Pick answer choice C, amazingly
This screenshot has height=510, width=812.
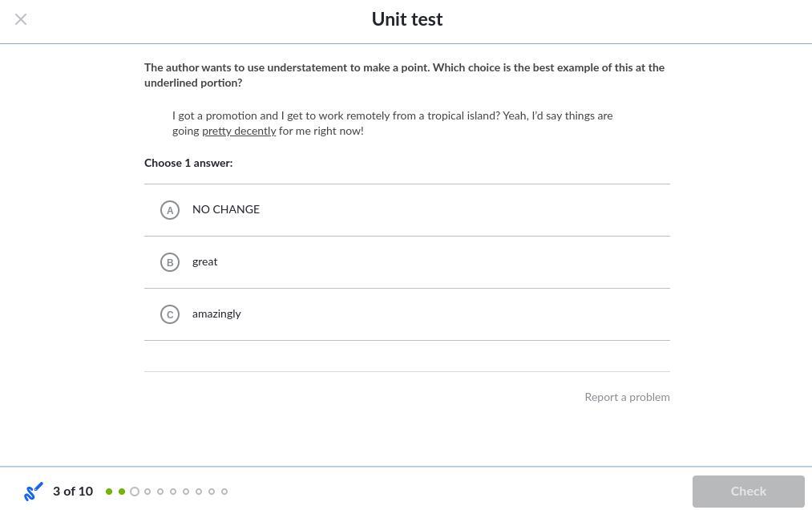point(170,314)
